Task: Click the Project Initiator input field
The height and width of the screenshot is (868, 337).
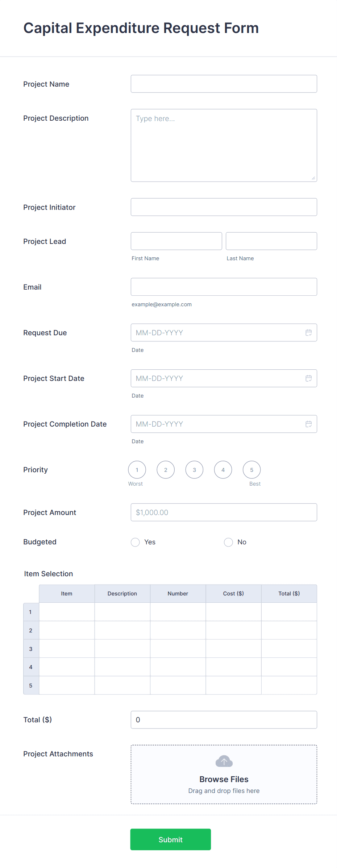Action: tap(224, 207)
